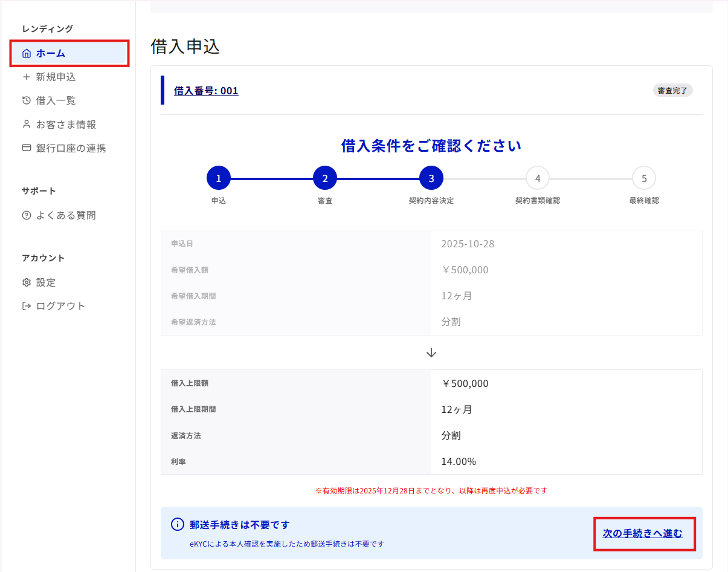Select step 2 審査 circle
Viewport: 728px width, 572px height.
pyautogui.click(x=325, y=178)
